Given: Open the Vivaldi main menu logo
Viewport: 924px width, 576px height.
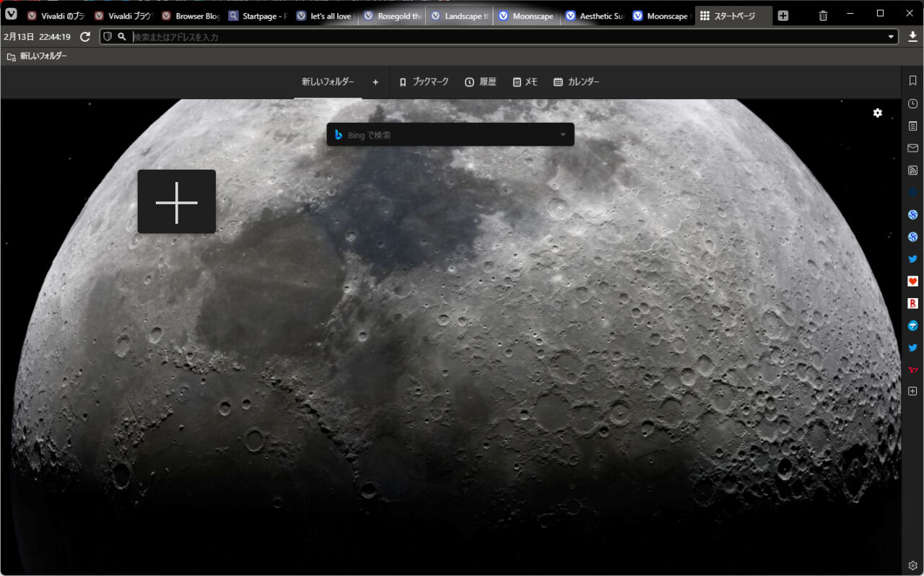Looking at the screenshot, I should click(x=11, y=14).
